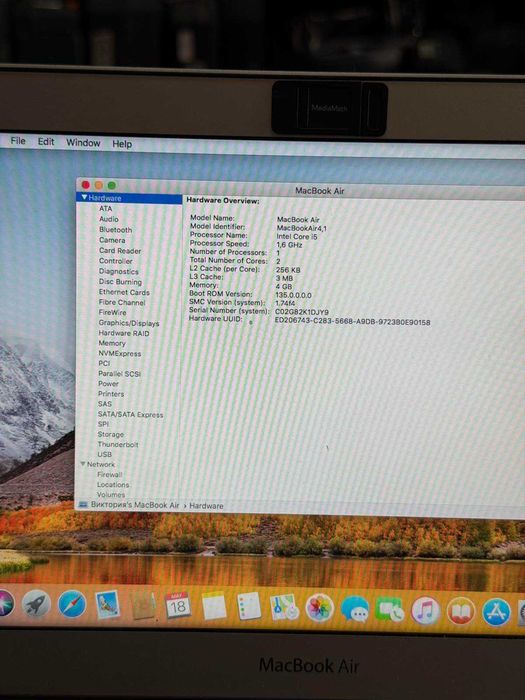Select Printers in the sidebar
The image size is (525, 700).
pos(111,394)
